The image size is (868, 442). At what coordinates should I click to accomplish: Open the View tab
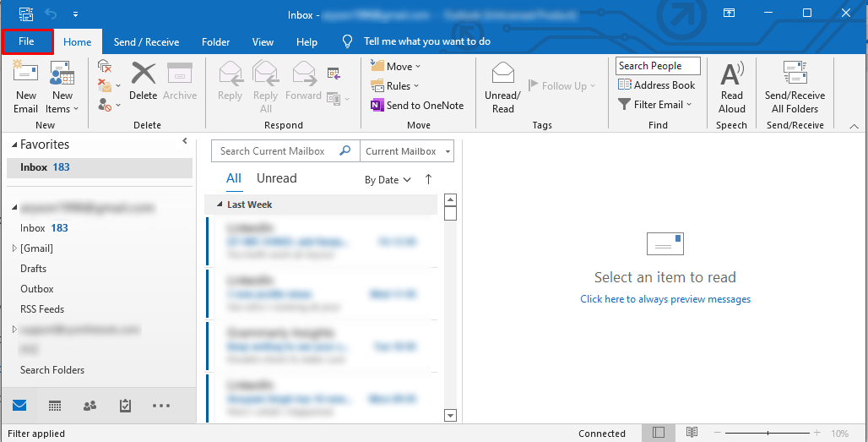[x=263, y=42]
